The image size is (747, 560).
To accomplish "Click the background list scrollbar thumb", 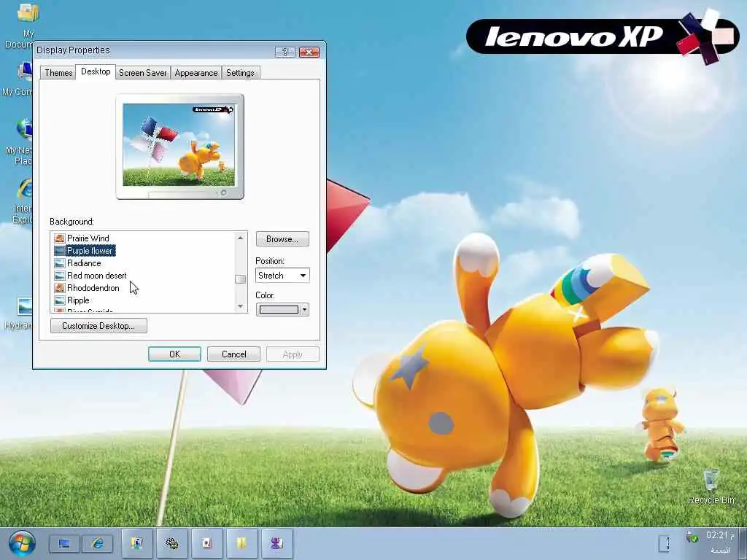I will pos(241,279).
